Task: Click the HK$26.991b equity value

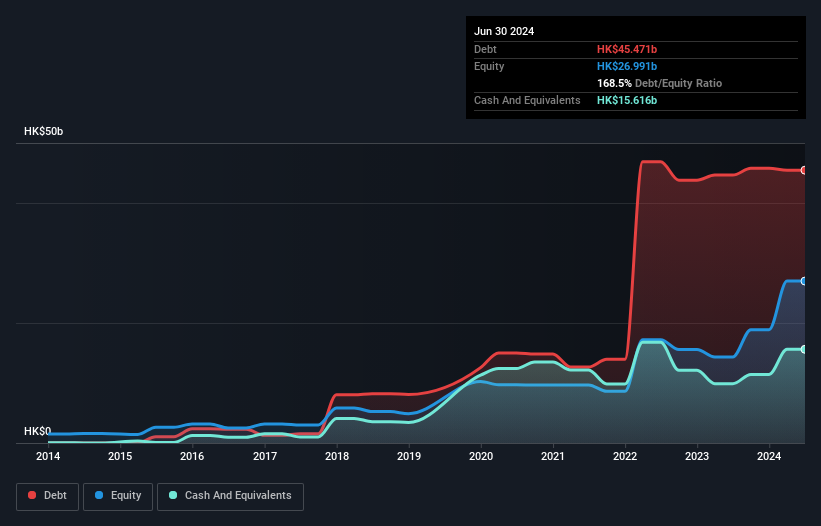Action: click(627, 66)
